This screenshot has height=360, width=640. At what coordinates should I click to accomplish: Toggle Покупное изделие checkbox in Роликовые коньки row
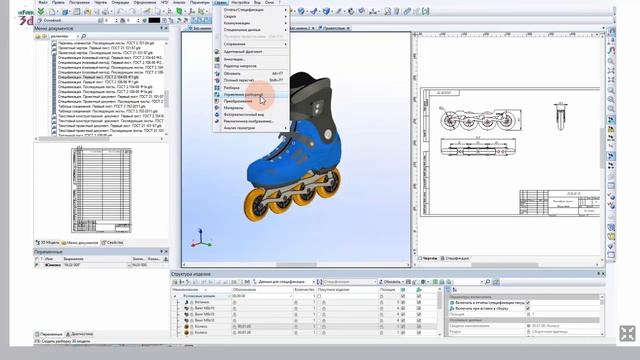pyautogui.click(x=319, y=296)
